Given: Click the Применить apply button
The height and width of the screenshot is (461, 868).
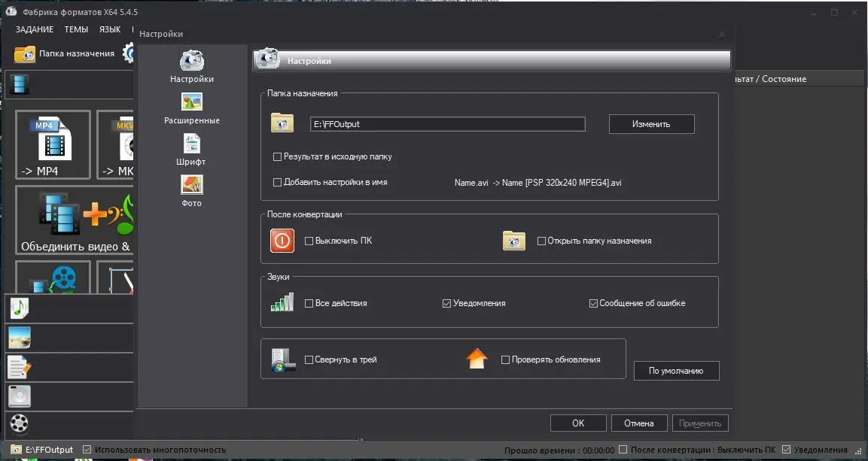Looking at the screenshot, I should point(699,423).
